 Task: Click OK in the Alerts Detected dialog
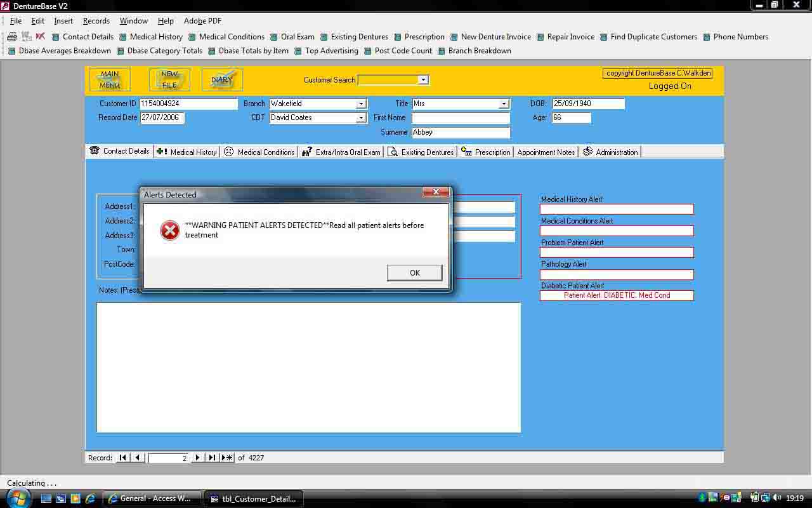click(415, 273)
